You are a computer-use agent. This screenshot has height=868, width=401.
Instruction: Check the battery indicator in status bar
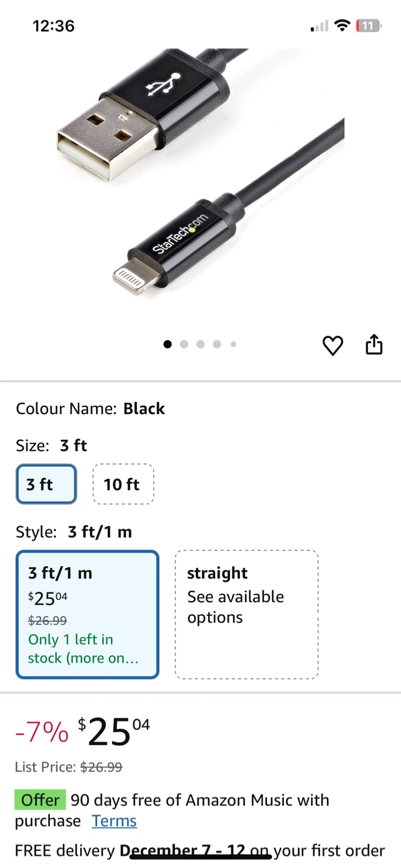368,26
